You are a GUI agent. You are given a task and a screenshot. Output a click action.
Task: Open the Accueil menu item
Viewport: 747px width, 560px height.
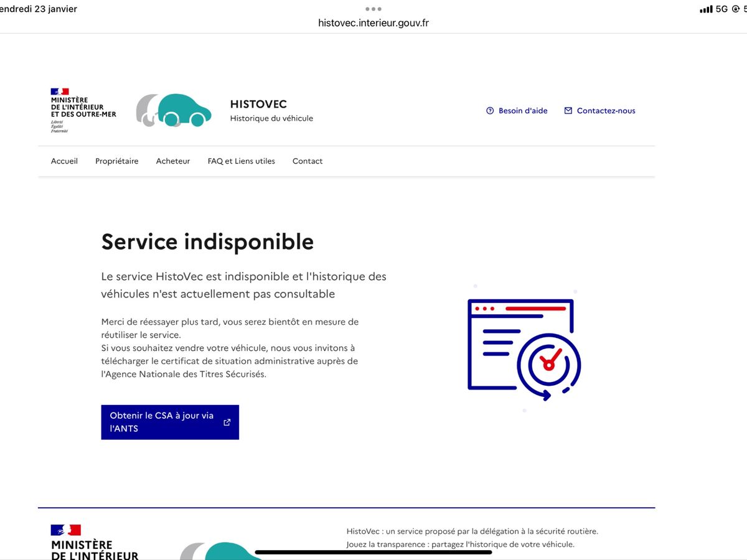click(x=64, y=161)
